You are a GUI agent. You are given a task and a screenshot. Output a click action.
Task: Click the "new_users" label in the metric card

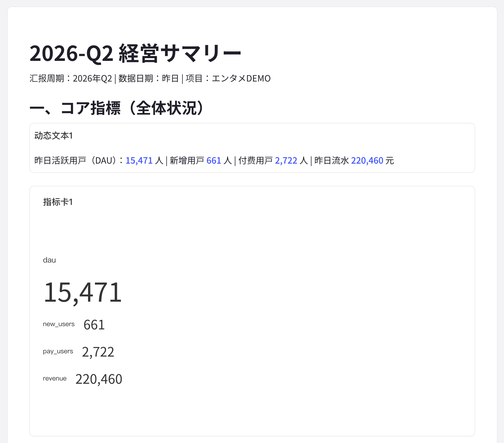click(x=59, y=324)
